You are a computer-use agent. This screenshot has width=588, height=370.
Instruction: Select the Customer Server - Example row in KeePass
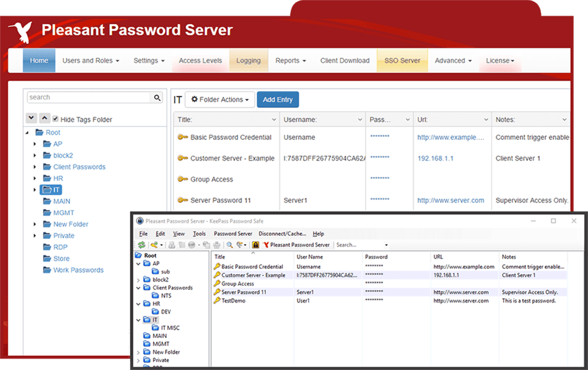(x=389, y=275)
